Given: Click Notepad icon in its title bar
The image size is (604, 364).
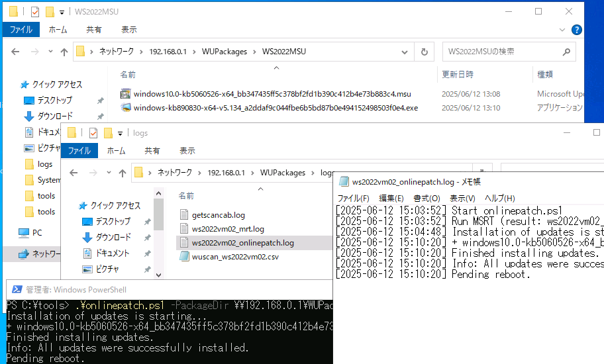Looking at the screenshot, I should [x=344, y=181].
